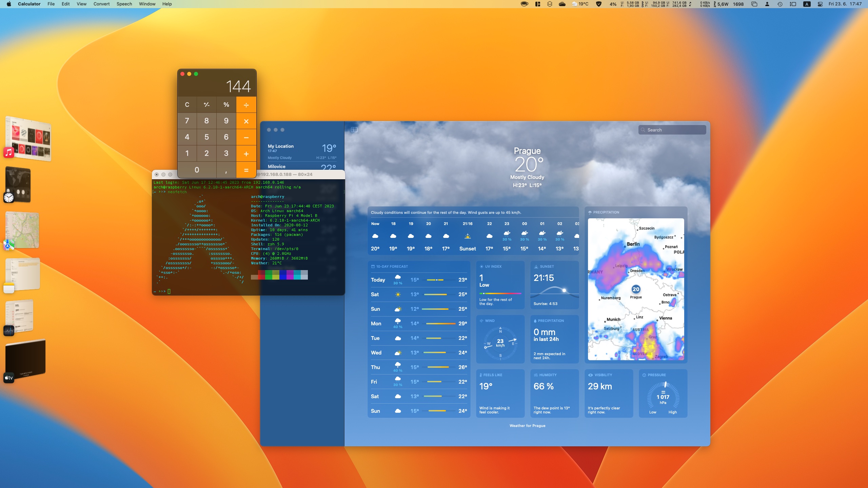Click the multiply key in Calculator
Image resolution: width=868 pixels, height=488 pixels.
click(x=246, y=121)
